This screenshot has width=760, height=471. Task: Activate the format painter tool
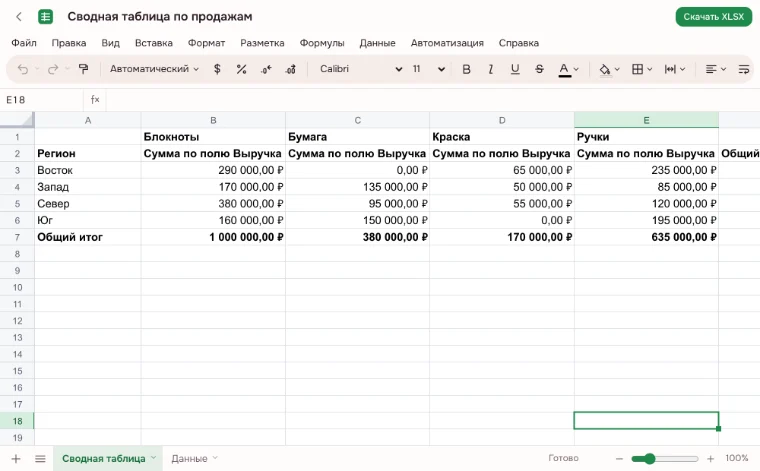click(83, 69)
